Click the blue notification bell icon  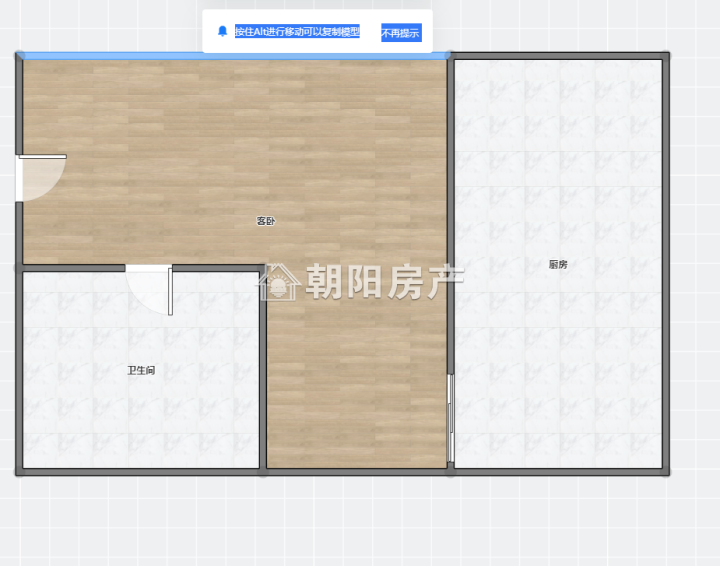[x=222, y=32]
